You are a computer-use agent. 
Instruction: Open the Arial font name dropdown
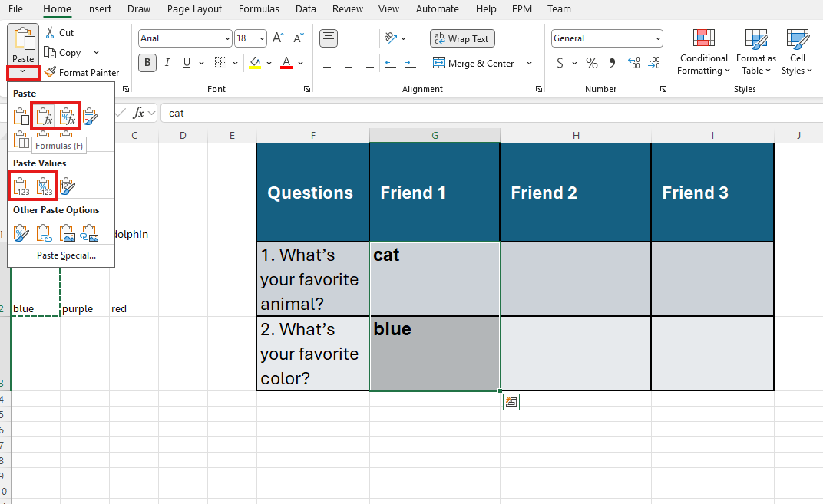[227, 38]
